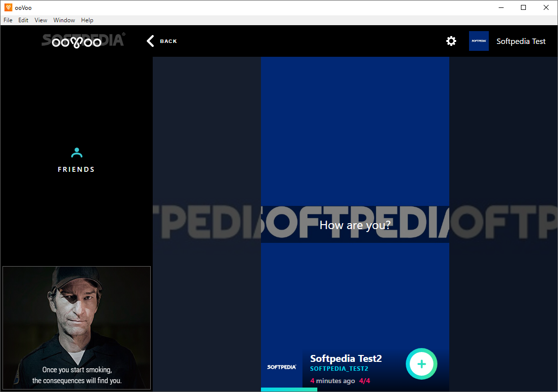The image size is (558, 392).
Task: Open the anti-smoking advertisement
Action: point(77,328)
